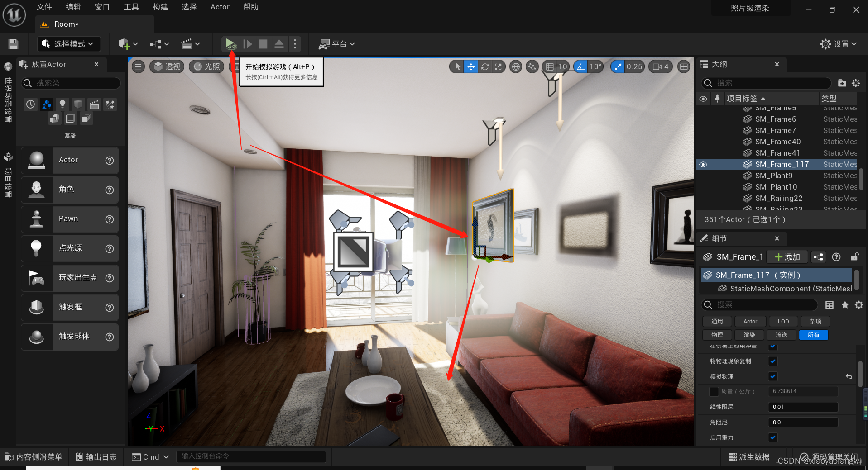Select the all classes category icon
Viewport: 868px width, 470px height.
pyautogui.click(x=86, y=119)
